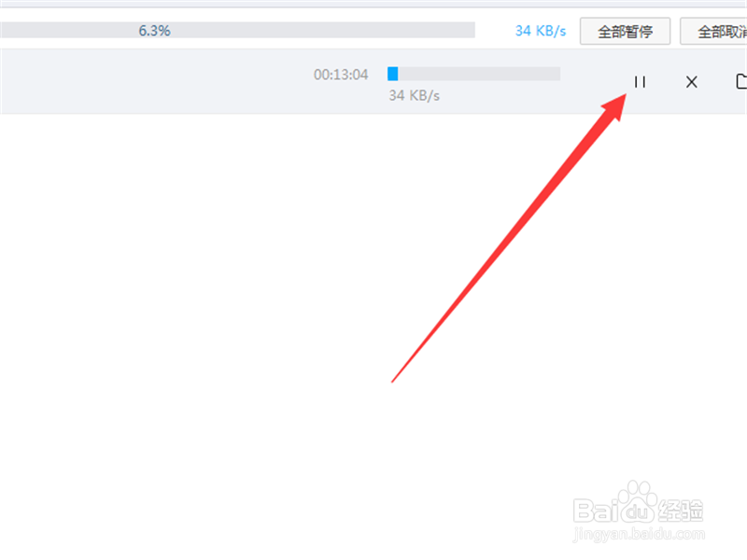Click the blue 34 KB/s total speed text
747x560 pixels.
(x=541, y=31)
